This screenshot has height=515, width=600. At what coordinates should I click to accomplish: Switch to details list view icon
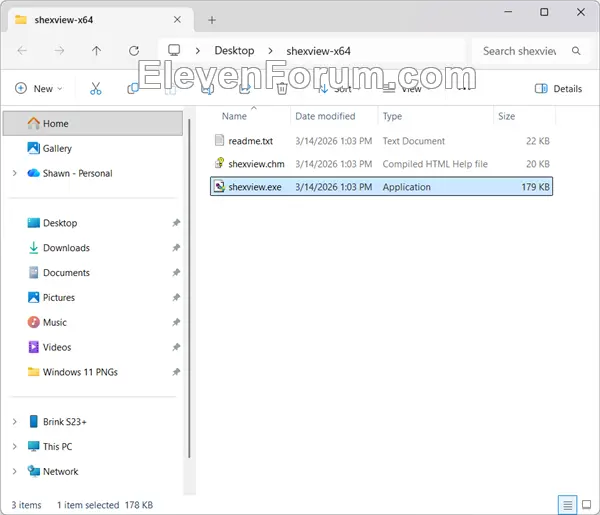pyautogui.click(x=567, y=505)
